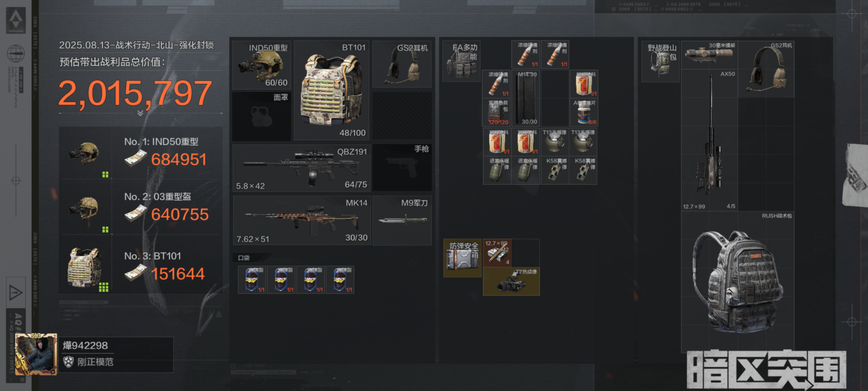Select the FA多功能 chest rig icon
This screenshot has width=868, height=391.
(x=461, y=61)
